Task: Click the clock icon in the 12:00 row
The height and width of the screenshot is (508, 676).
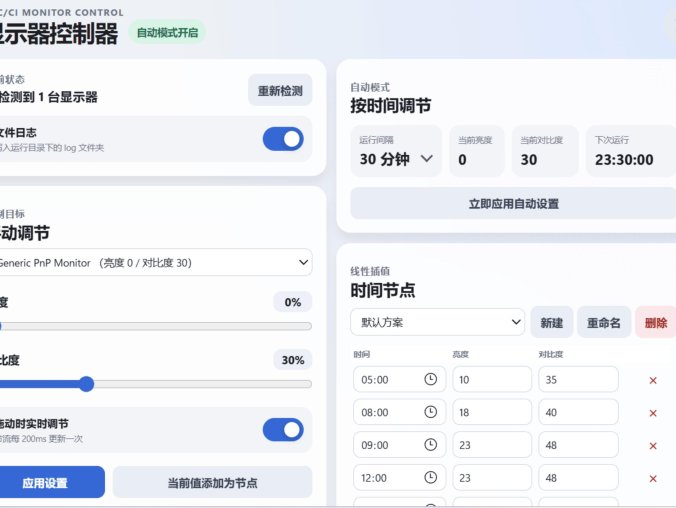Action: (430, 477)
